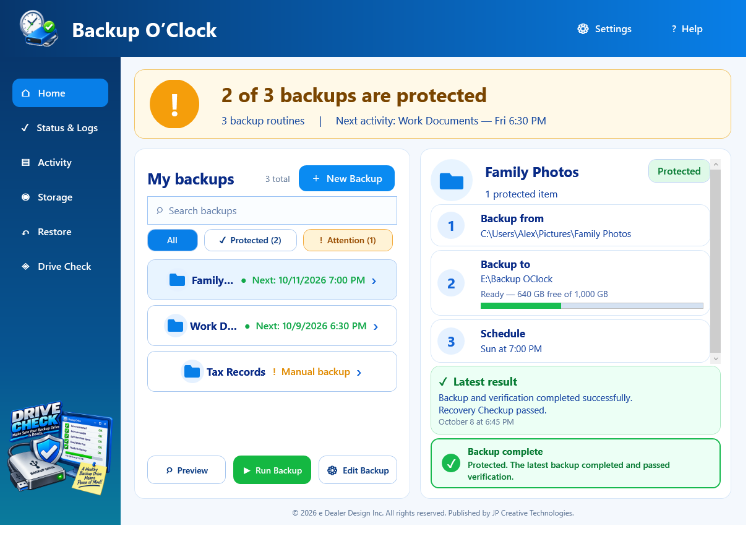
Task: Click the folder icon beside Tax Records
Action: (192, 372)
